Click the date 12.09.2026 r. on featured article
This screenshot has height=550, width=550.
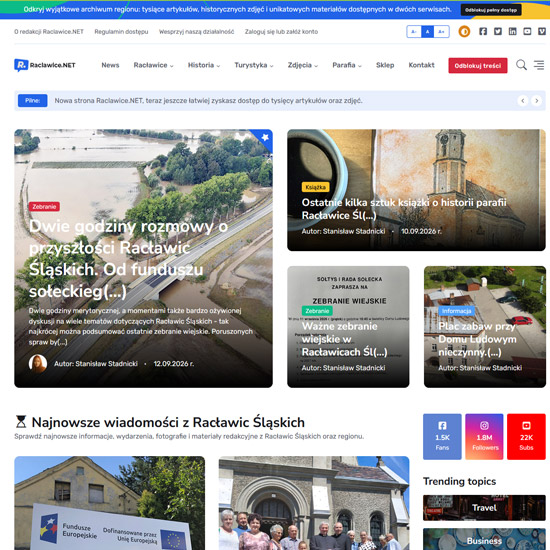pos(174,364)
